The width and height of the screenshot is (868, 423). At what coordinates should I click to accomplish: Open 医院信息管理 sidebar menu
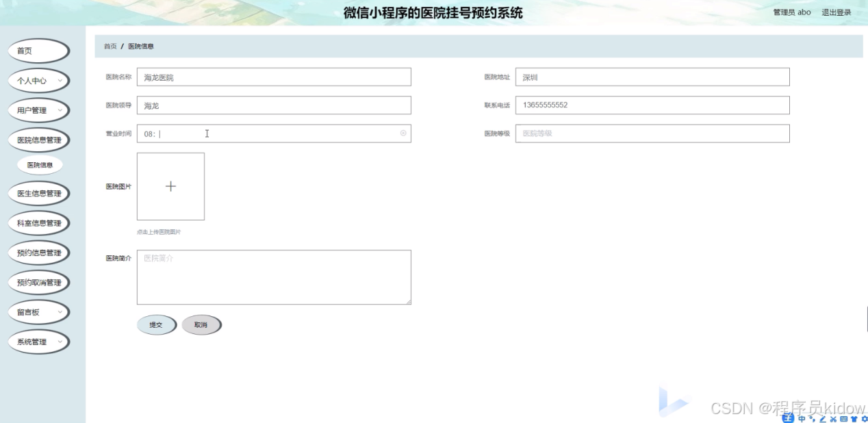click(38, 140)
